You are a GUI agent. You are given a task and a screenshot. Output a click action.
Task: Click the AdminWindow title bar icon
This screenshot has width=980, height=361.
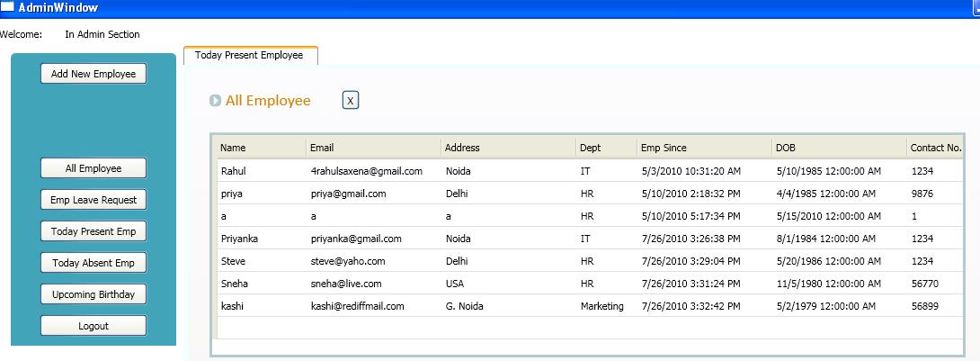(x=7, y=7)
